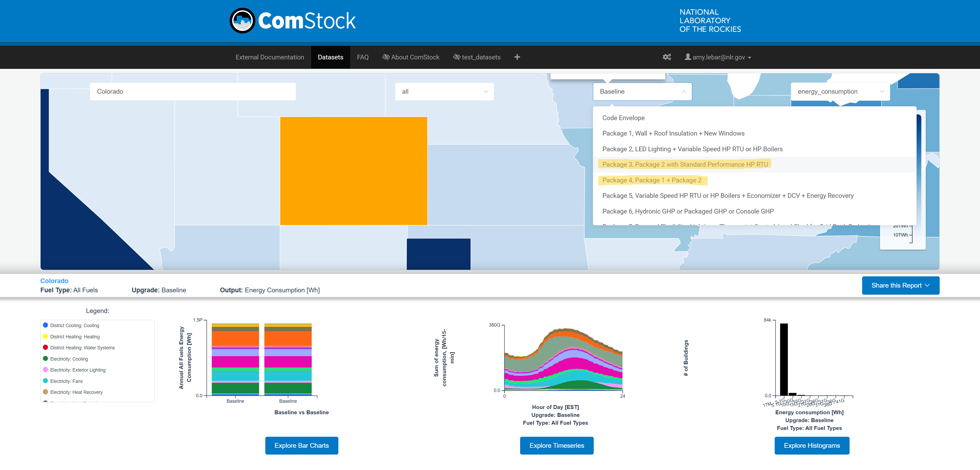Click the Baseline dropdown chevron

[x=684, y=92]
